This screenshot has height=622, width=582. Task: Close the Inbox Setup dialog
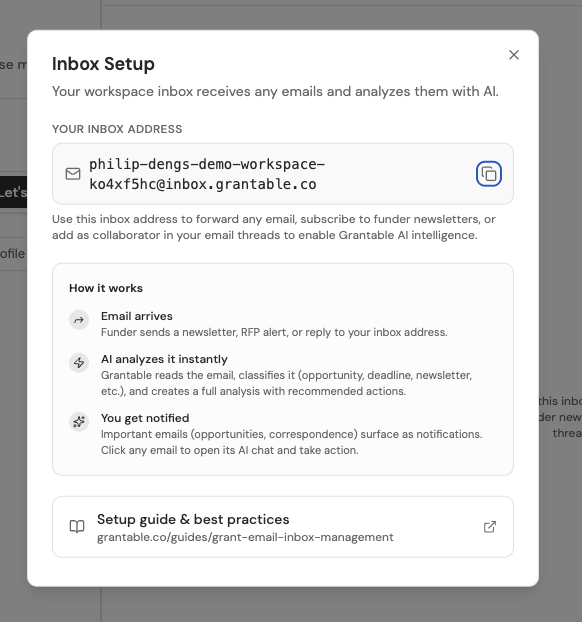514,55
